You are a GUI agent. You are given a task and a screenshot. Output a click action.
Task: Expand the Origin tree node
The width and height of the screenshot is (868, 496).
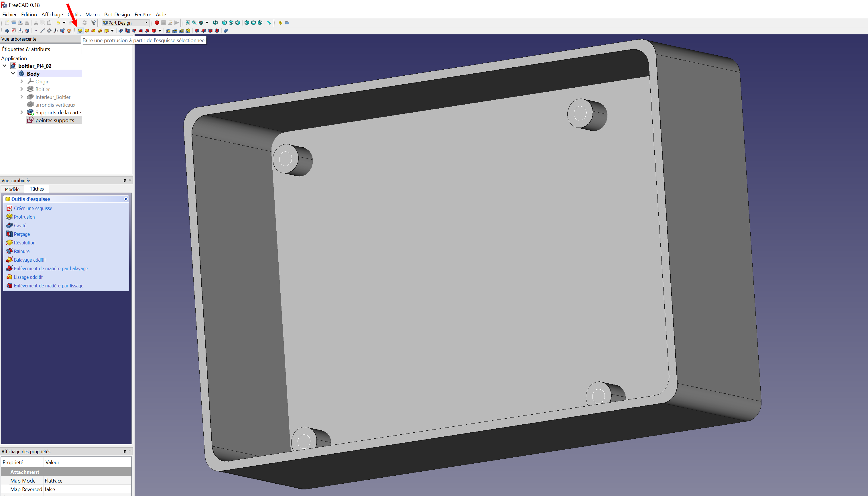click(22, 81)
